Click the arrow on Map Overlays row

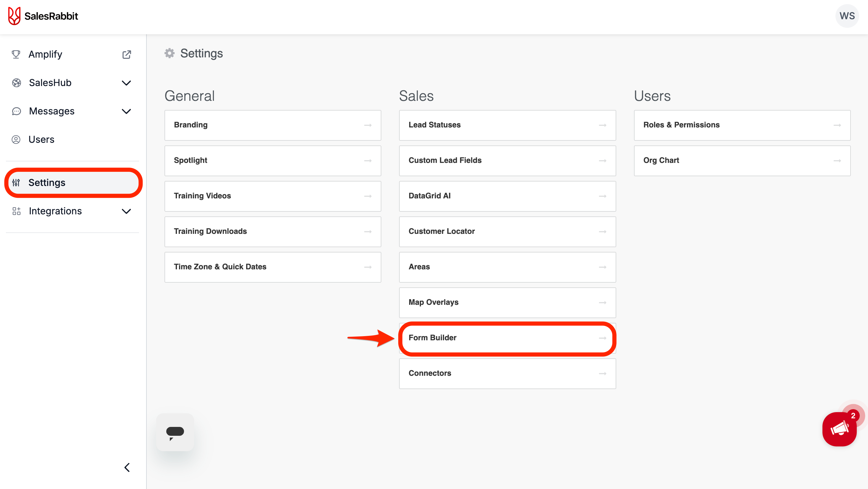(x=602, y=302)
